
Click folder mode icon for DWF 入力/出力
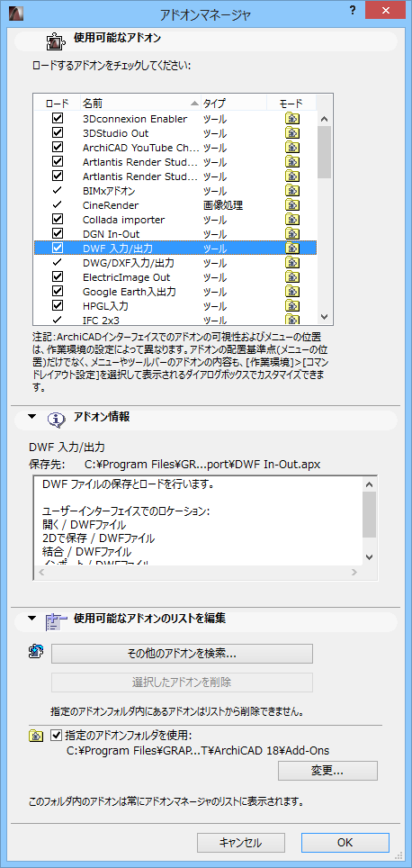click(292, 248)
